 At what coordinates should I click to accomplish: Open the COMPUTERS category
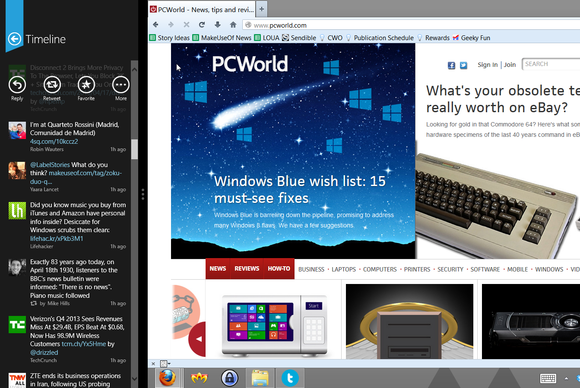click(x=380, y=269)
